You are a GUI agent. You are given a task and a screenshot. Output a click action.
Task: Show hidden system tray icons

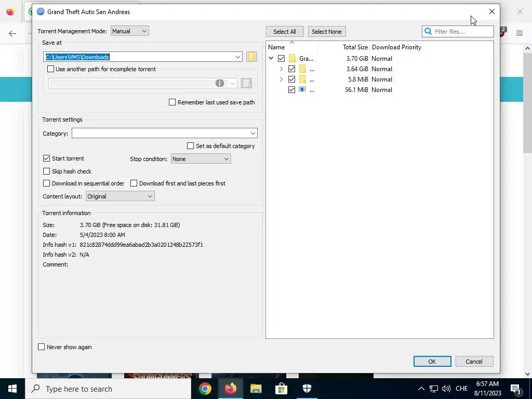(421, 389)
